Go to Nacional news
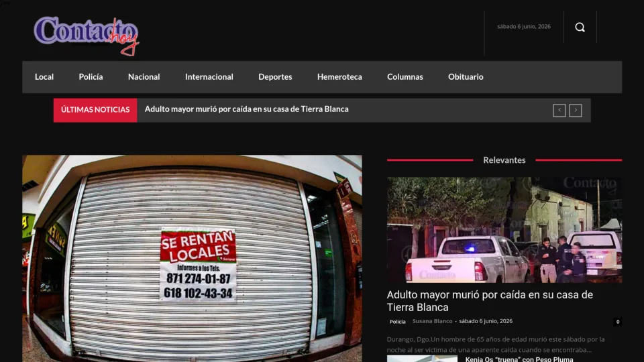The image size is (644, 362). click(x=144, y=76)
